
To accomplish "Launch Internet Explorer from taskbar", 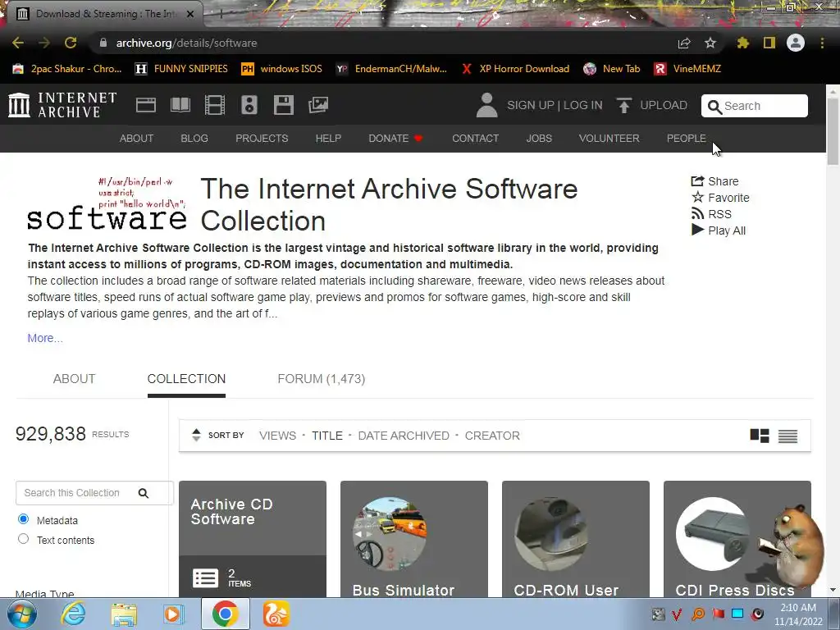I will point(73,614).
